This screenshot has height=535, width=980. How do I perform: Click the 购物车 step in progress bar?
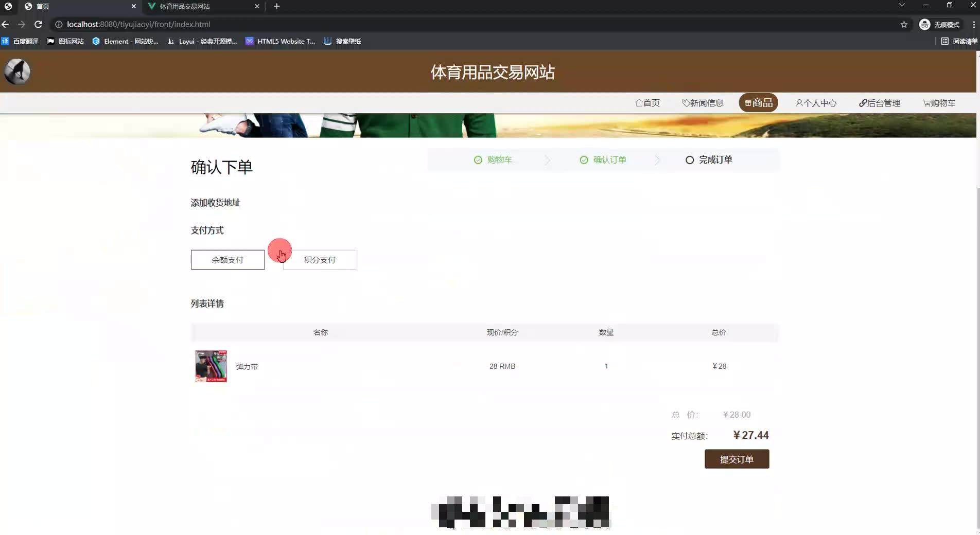tap(493, 160)
